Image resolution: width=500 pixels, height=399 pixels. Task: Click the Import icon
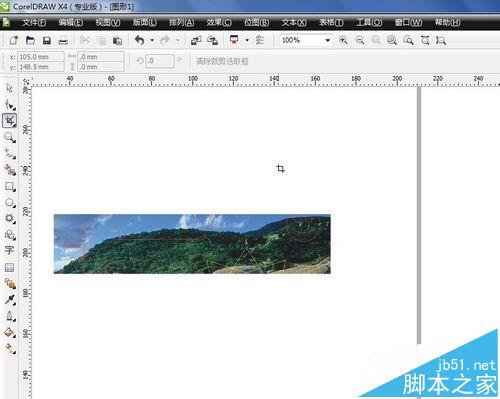pos(196,41)
